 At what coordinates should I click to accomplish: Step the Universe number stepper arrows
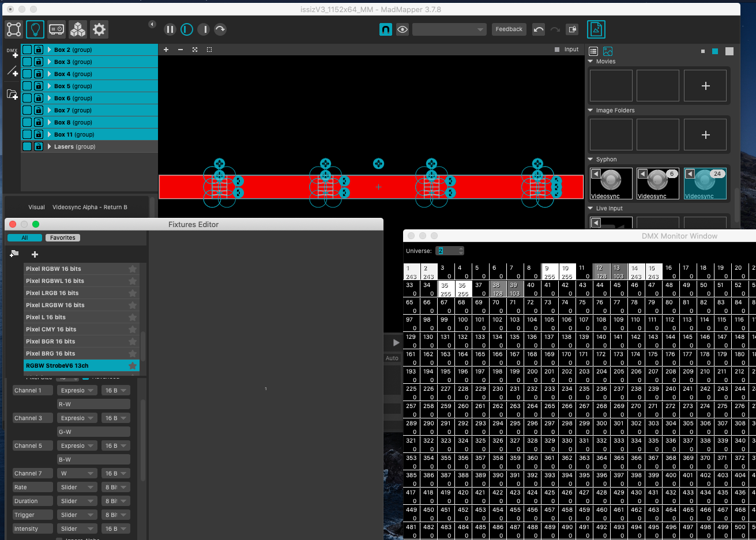tap(461, 251)
